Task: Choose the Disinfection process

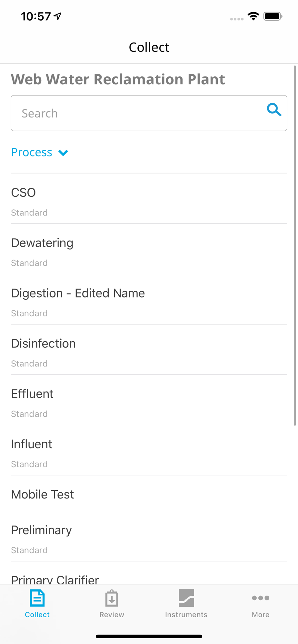Action: [x=149, y=349]
